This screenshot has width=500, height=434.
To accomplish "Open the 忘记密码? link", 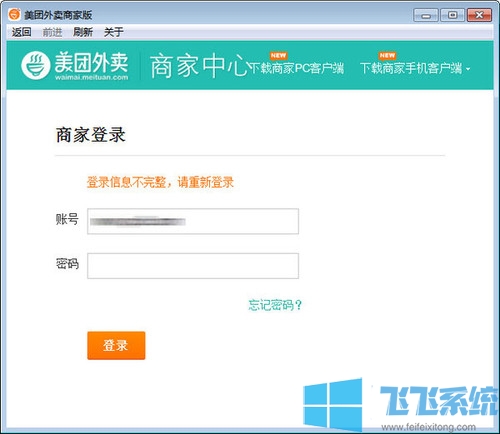I will coord(275,305).
